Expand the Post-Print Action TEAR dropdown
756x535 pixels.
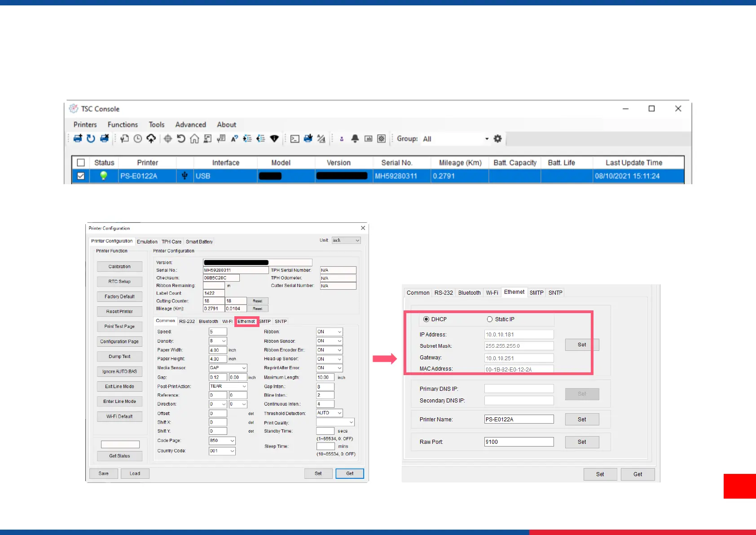pos(228,386)
